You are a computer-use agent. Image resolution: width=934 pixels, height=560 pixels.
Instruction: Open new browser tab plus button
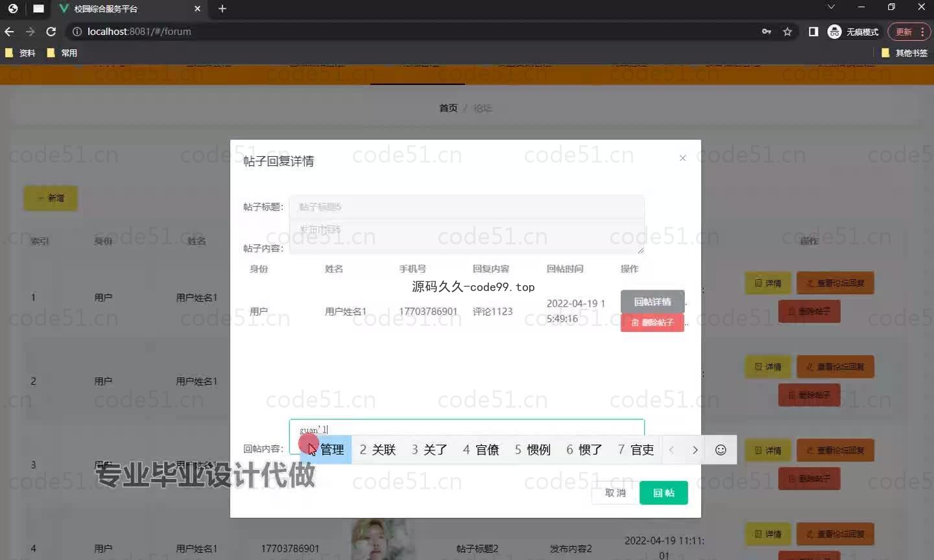click(x=222, y=8)
